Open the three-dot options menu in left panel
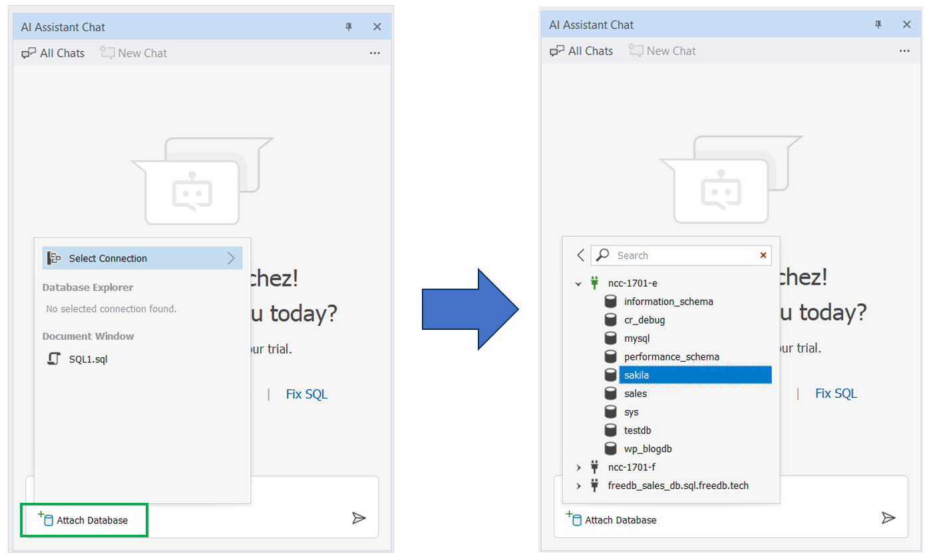Image resolution: width=933 pixels, height=560 pixels. pos(375,53)
